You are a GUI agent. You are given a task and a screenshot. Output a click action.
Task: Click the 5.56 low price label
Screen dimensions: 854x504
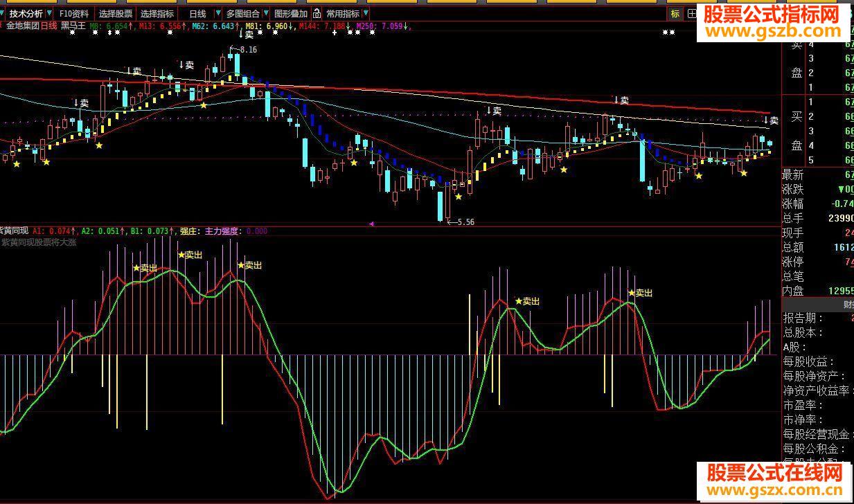(466, 222)
